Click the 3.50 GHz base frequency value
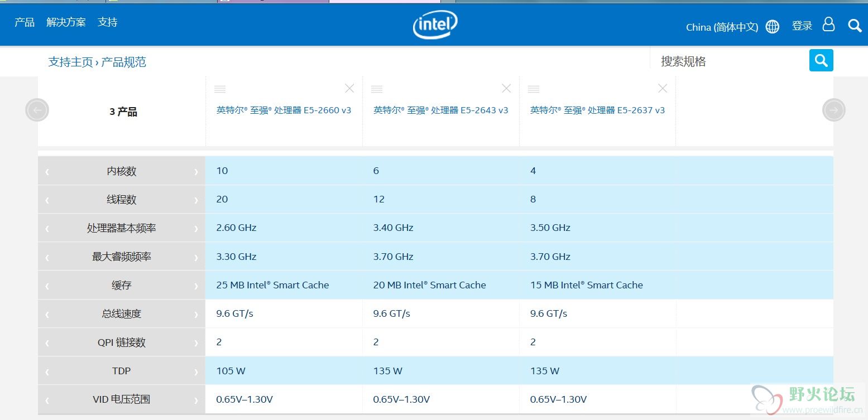868x420 pixels. pos(550,228)
